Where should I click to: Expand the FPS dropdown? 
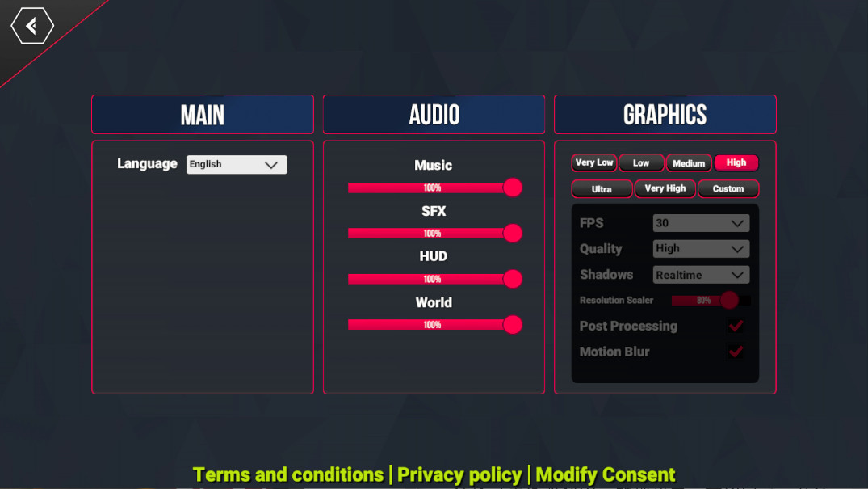click(x=701, y=223)
